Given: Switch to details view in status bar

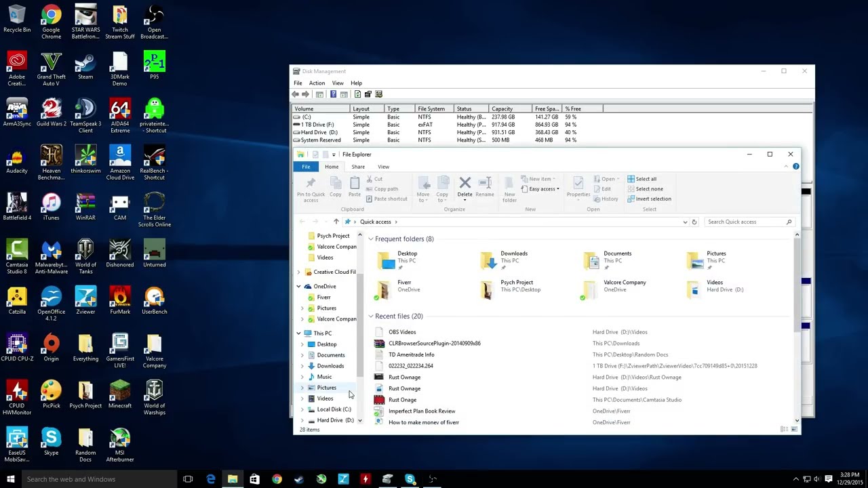Looking at the screenshot, I should click(784, 429).
